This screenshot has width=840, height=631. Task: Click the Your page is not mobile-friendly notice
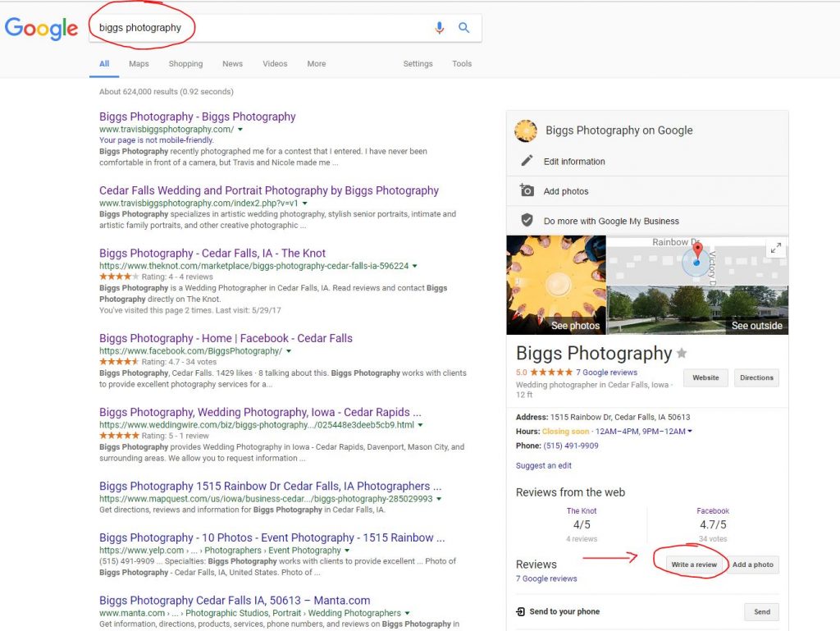(x=157, y=139)
